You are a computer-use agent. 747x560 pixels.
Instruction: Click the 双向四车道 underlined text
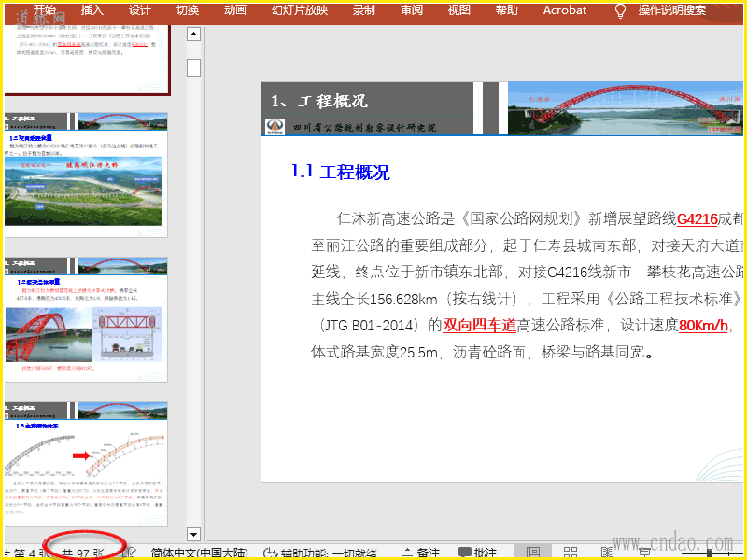[x=479, y=325]
